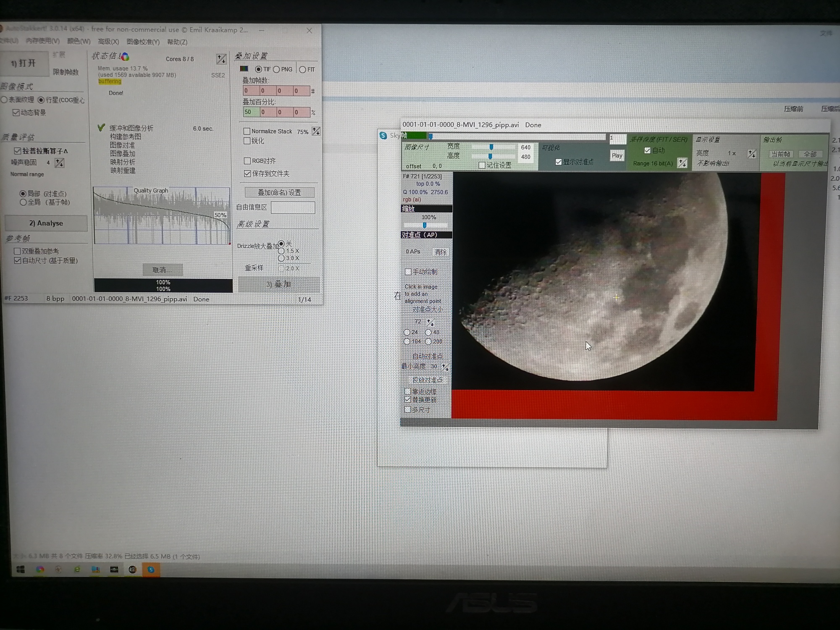Click the 1) 打开 open button

coord(24,63)
